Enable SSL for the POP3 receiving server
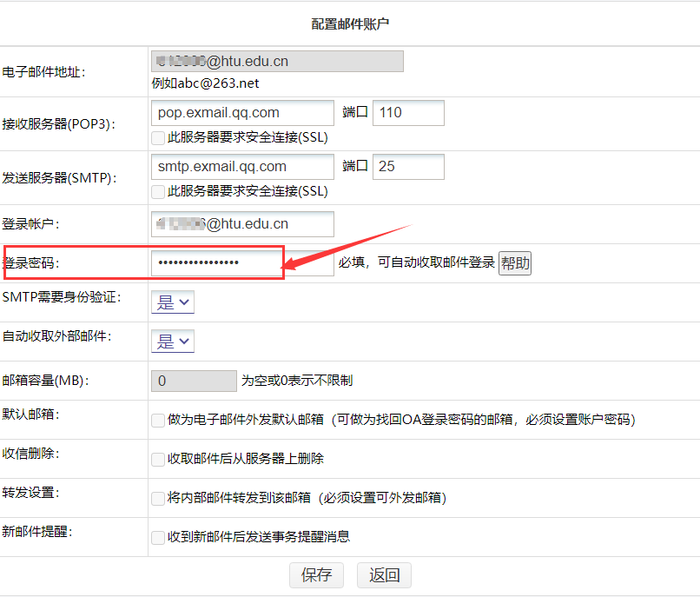Viewport: 700px width, 597px height. tap(158, 137)
